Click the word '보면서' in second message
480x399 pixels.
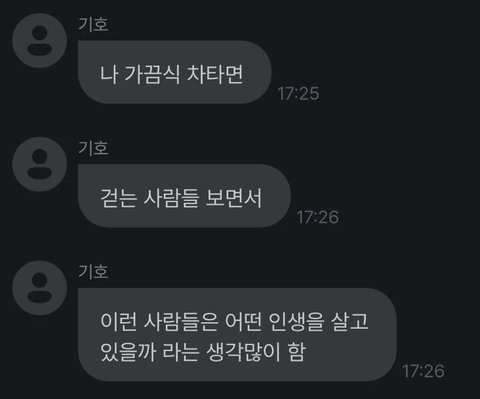coord(234,198)
